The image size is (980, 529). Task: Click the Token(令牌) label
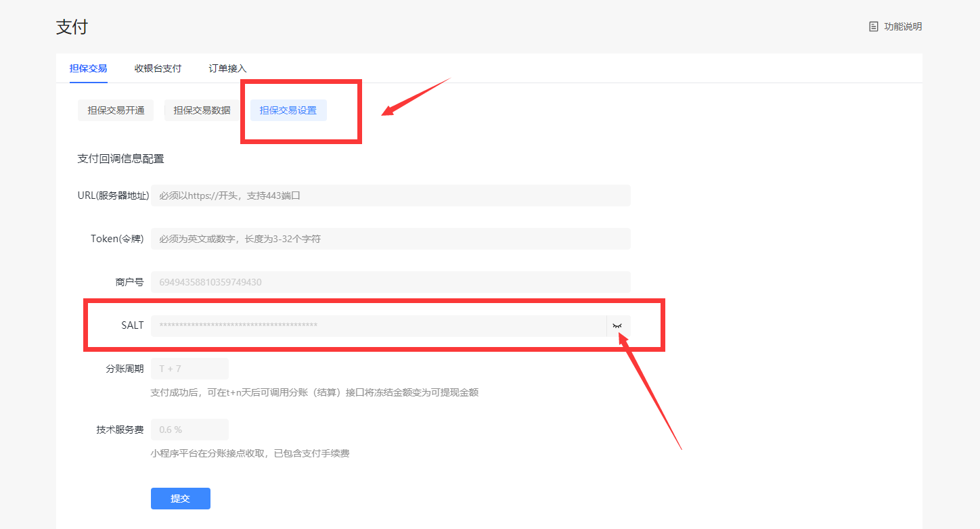(117, 239)
